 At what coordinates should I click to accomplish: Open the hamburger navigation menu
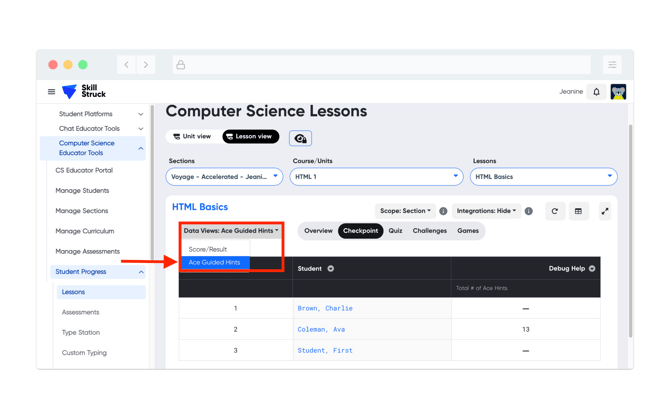click(x=52, y=92)
